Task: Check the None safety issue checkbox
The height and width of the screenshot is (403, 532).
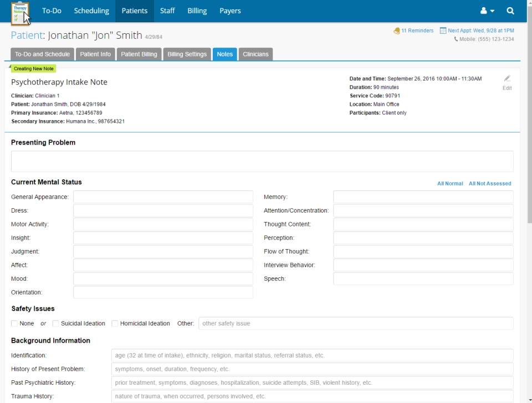Action: (14, 323)
